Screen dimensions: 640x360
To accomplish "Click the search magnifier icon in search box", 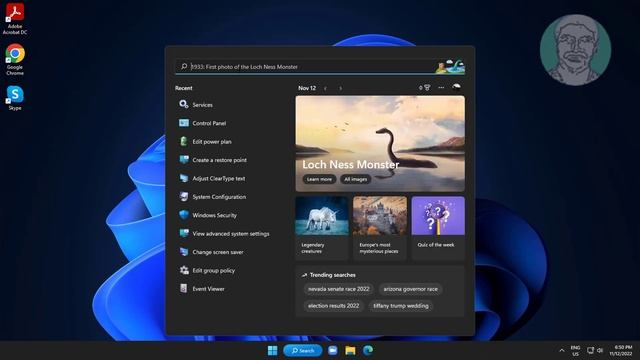I will [x=184, y=66].
